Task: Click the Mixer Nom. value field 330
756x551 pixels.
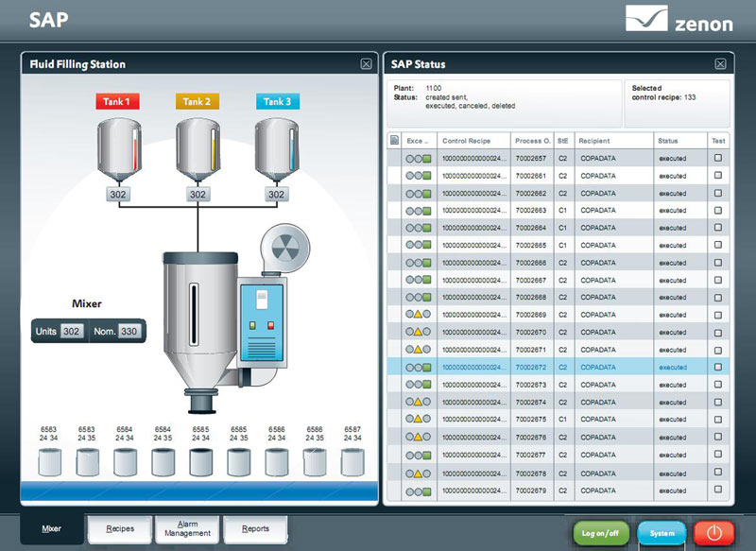Action: (128, 332)
